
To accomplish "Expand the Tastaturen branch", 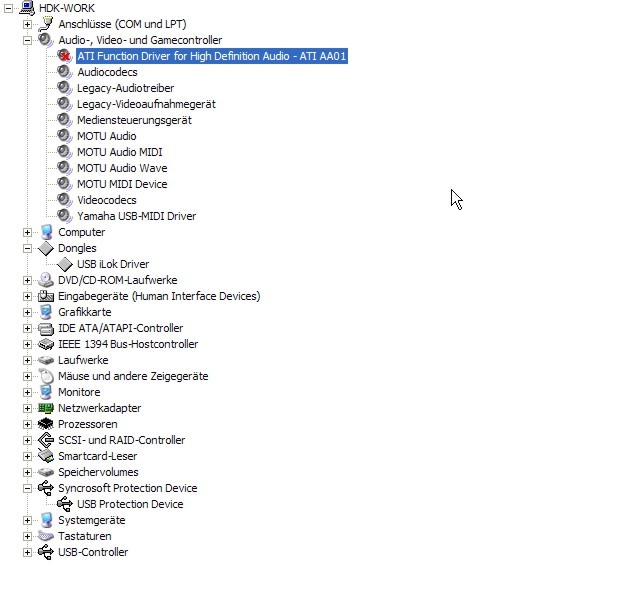I will pos(27,536).
